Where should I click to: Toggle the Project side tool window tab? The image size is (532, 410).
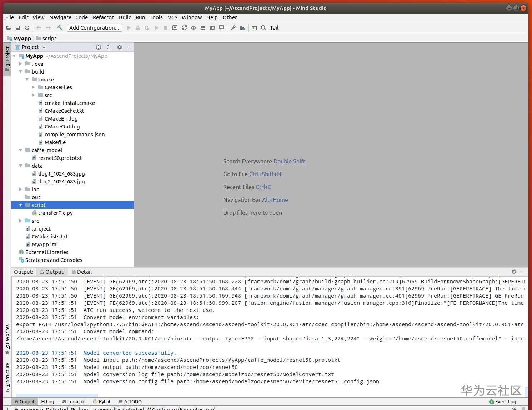(7, 59)
